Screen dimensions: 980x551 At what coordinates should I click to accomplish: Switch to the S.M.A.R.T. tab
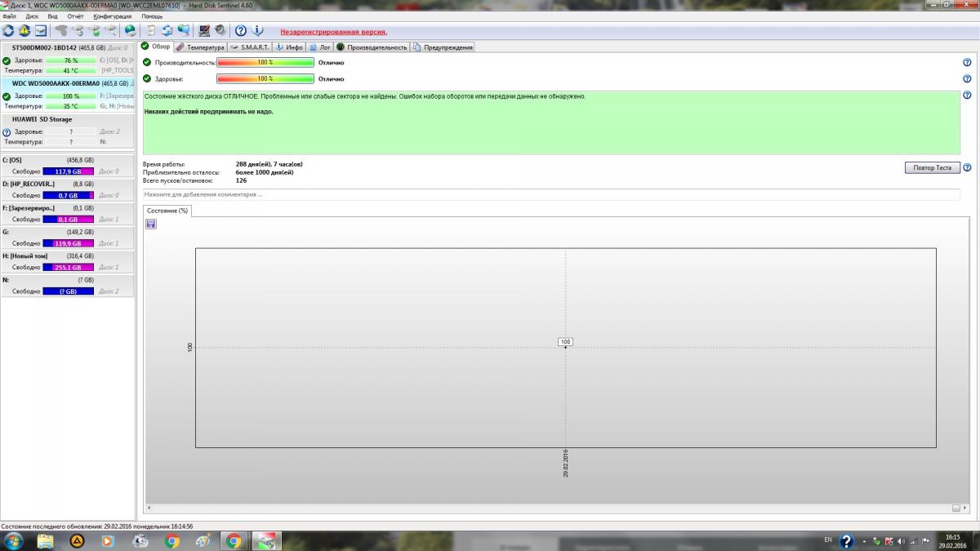[250, 47]
